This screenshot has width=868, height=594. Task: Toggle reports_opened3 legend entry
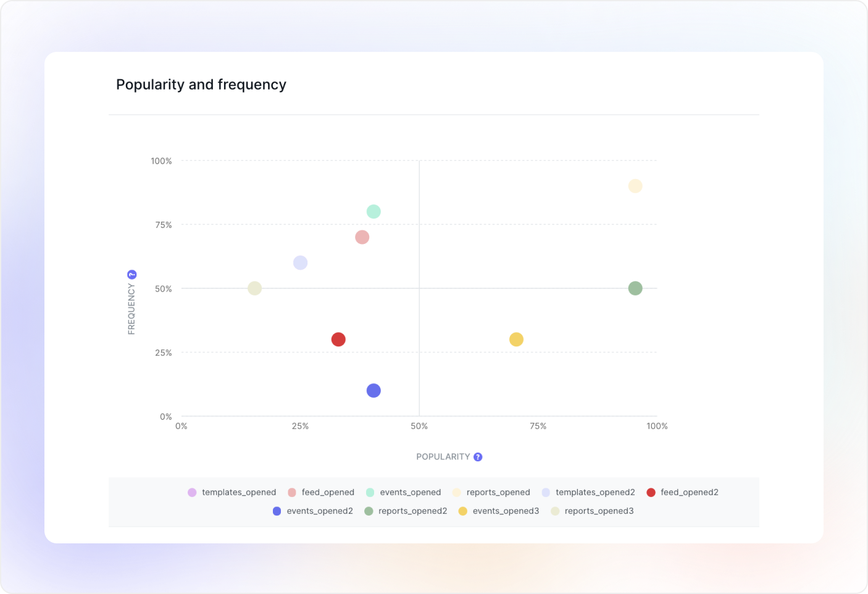(592, 511)
